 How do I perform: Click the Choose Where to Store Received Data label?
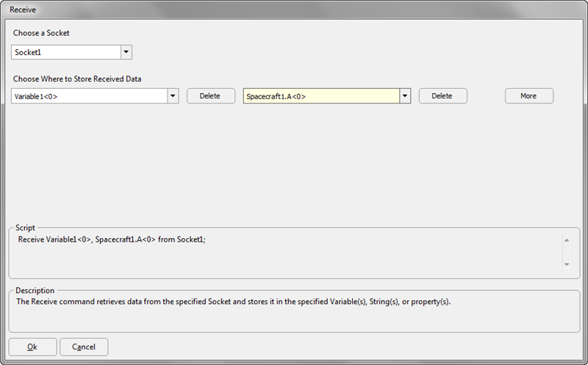77,79
